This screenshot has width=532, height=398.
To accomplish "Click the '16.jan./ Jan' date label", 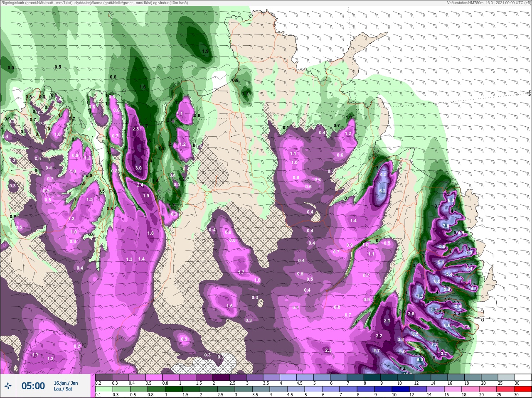I will click(x=66, y=383).
